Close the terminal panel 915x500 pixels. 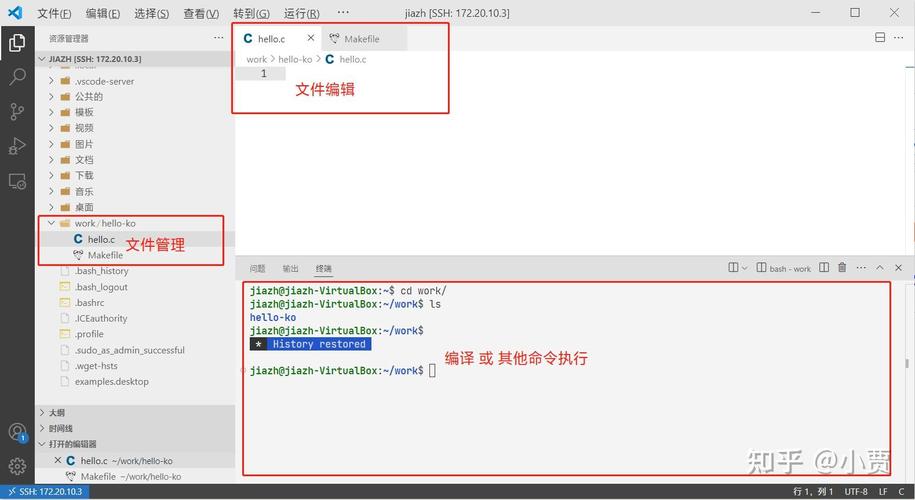click(x=899, y=268)
